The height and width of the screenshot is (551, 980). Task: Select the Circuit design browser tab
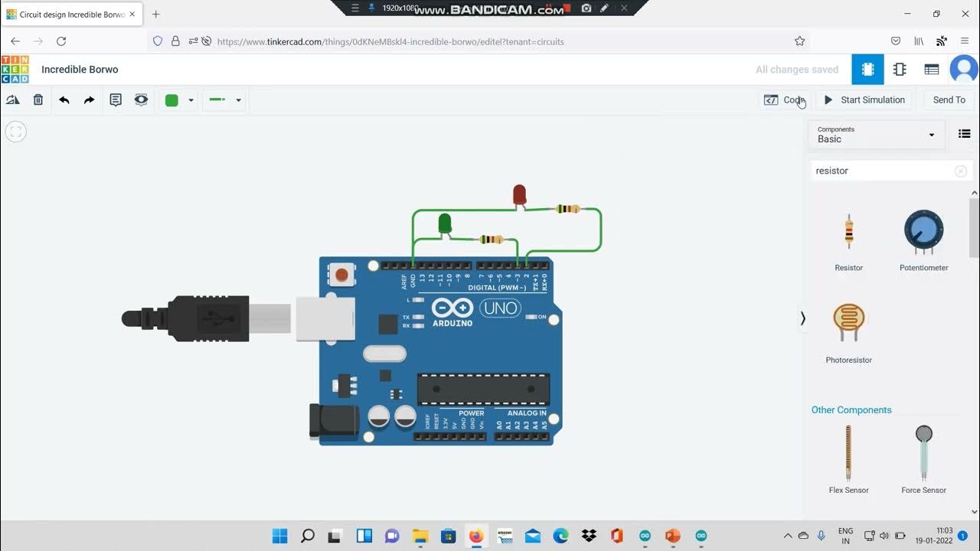point(72,15)
